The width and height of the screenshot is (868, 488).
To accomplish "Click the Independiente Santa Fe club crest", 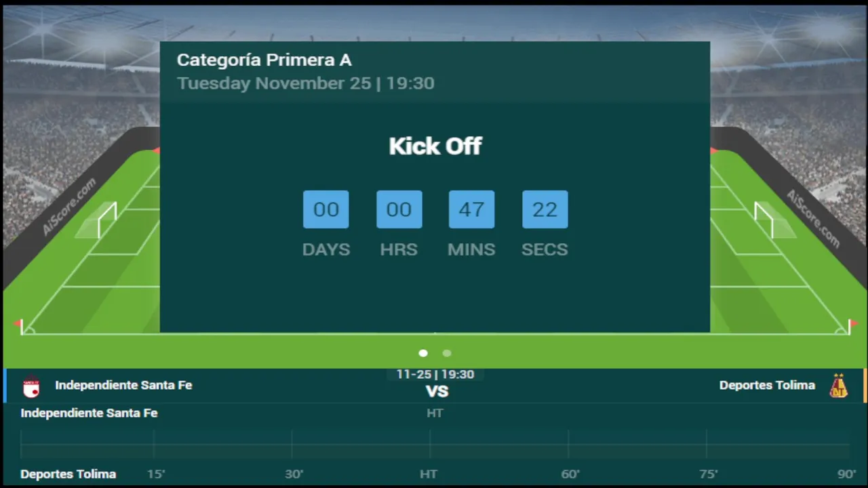I will [x=31, y=386].
